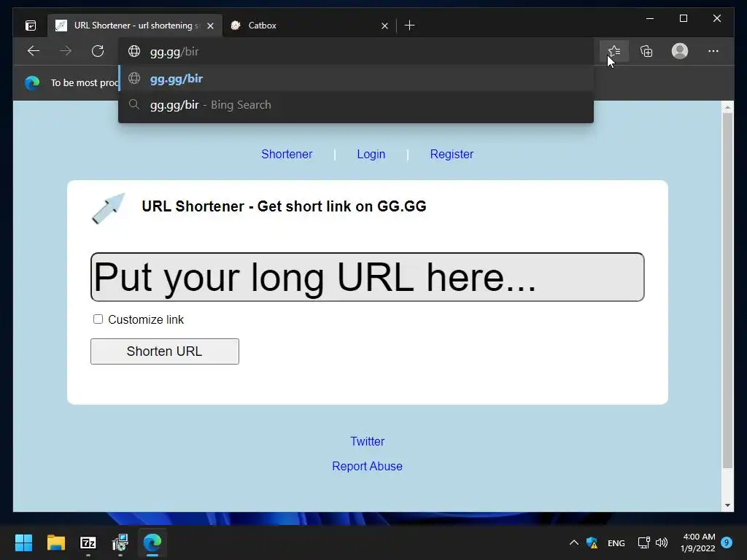The width and height of the screenshot is (747, 560).
Task: Open the Report Abuse link
Action: [x=368, y=466]
